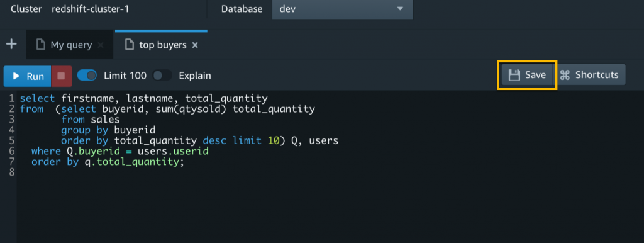
Task: Click the floppy disk icon in the Save button
Action: [x=514, y=75]
